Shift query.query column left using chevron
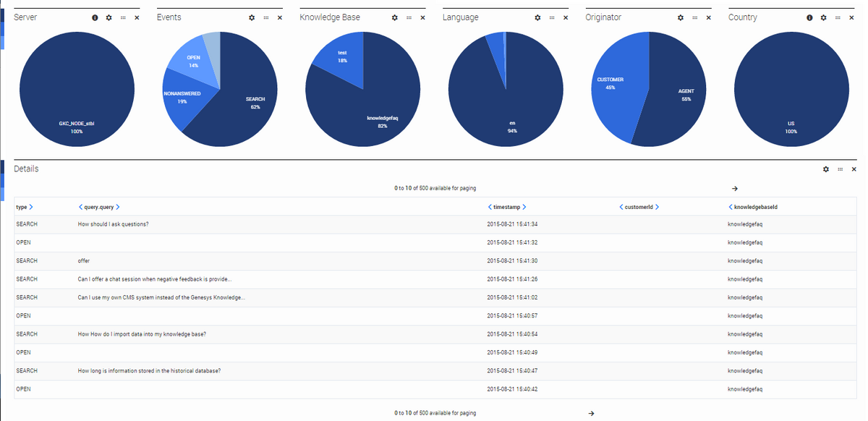The height and width of the screenshot is (421, 868). (x=80, y=207)
